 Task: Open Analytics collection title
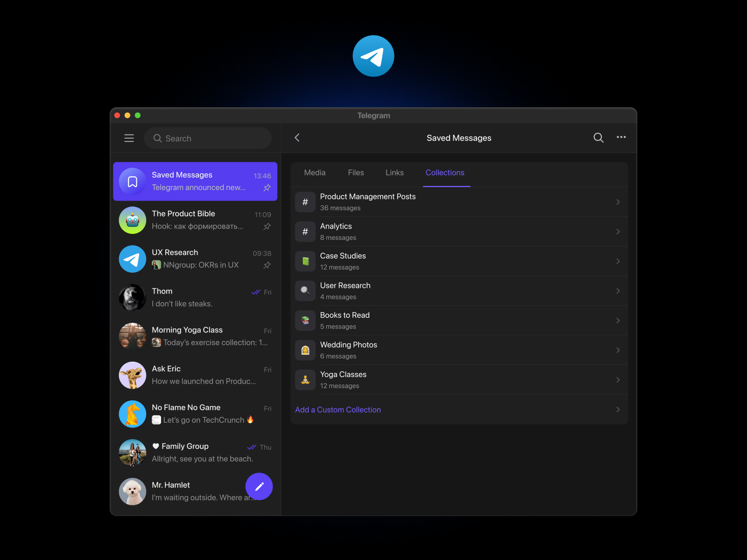336,226
